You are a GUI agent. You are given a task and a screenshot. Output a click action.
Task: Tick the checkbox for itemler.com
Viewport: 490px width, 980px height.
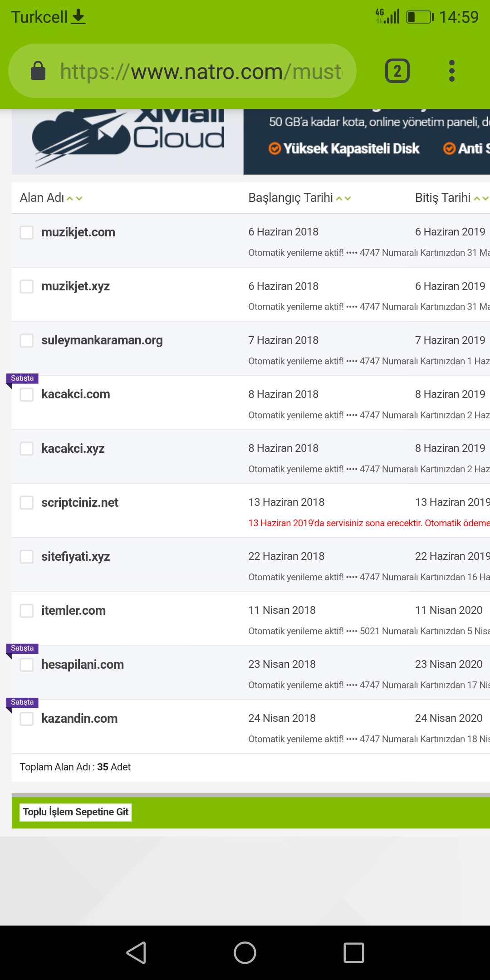pyautogui.click(x=27, y=611)
